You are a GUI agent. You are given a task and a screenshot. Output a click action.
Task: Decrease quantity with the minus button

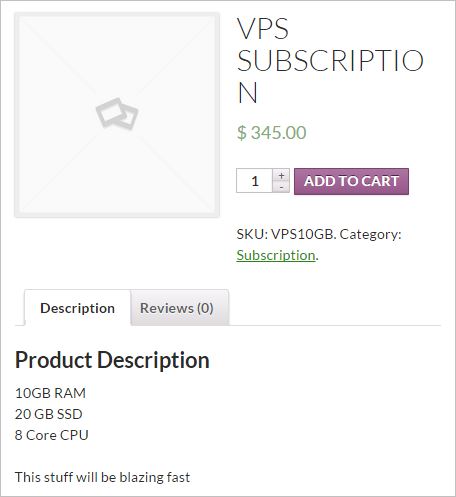tap(281, 187)
